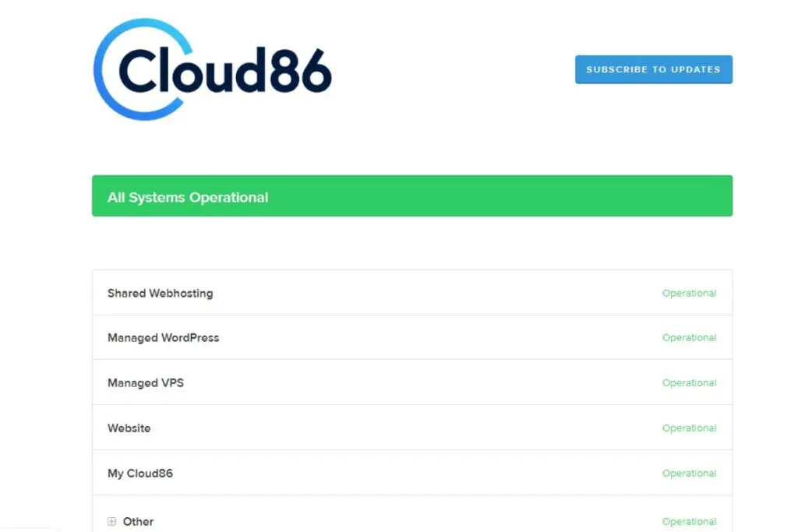Click the Other group name

(138, 521)
